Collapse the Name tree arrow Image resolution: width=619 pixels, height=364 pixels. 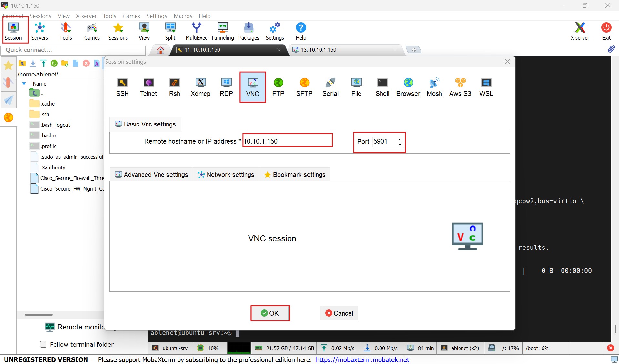[24, 84]
